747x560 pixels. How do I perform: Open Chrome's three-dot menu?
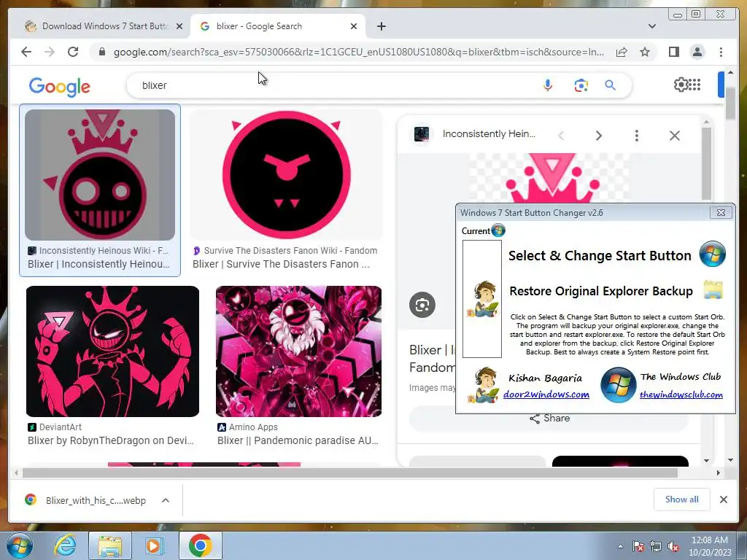point(721,52)
